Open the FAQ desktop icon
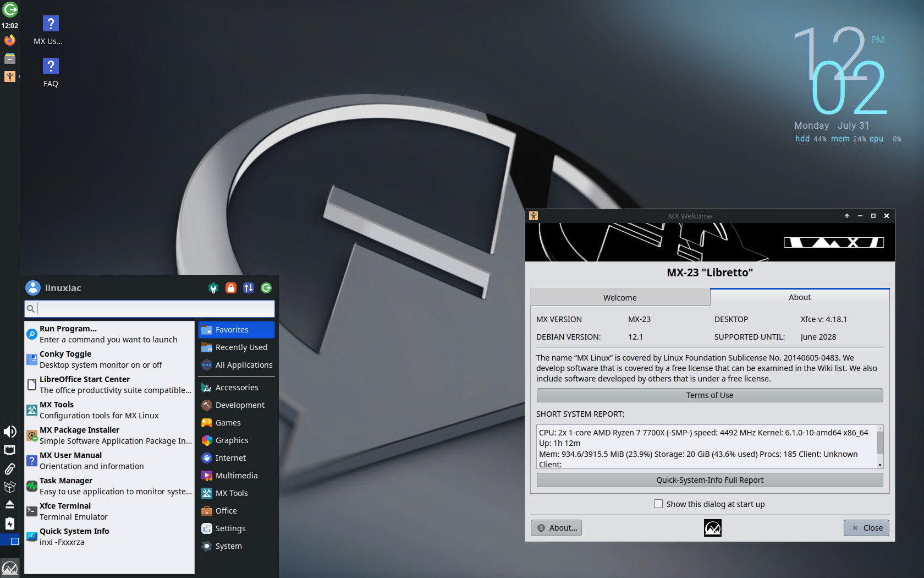Viewport: 924px width, 578px height. [x=51, y=73]
